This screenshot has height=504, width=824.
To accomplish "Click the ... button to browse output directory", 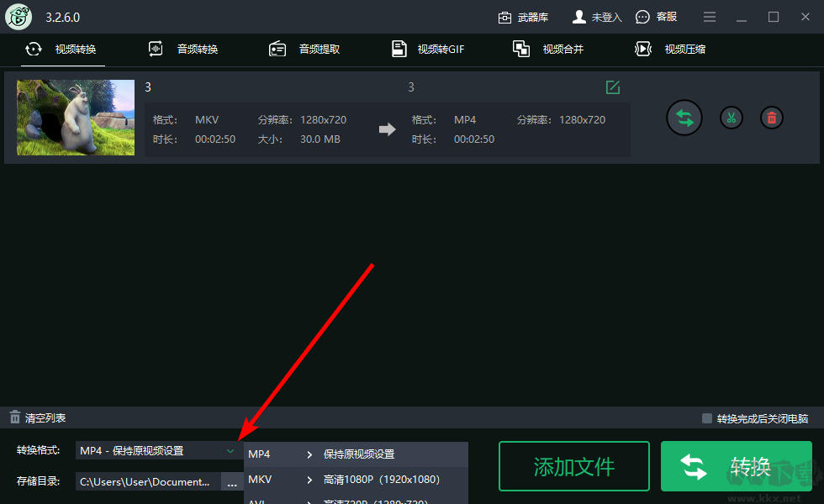I will pyautogui.click(x=232, y=480).
